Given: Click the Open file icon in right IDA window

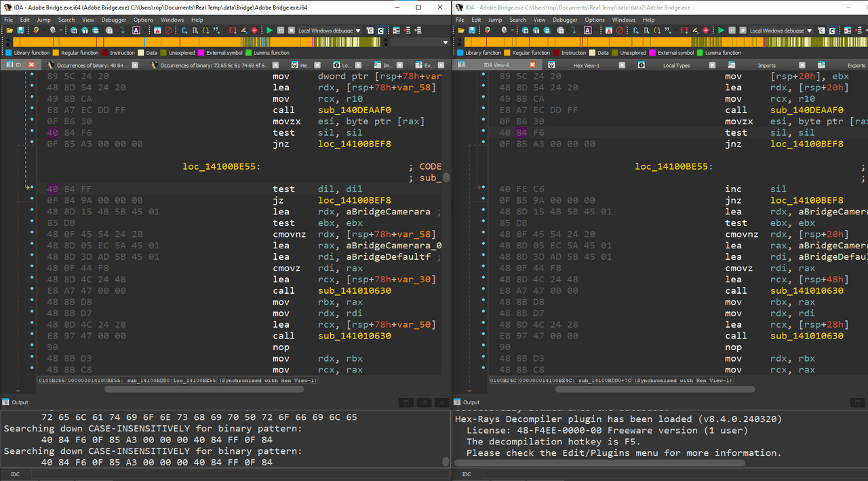Looking at the screenshot, I should [x=460, y=31].
